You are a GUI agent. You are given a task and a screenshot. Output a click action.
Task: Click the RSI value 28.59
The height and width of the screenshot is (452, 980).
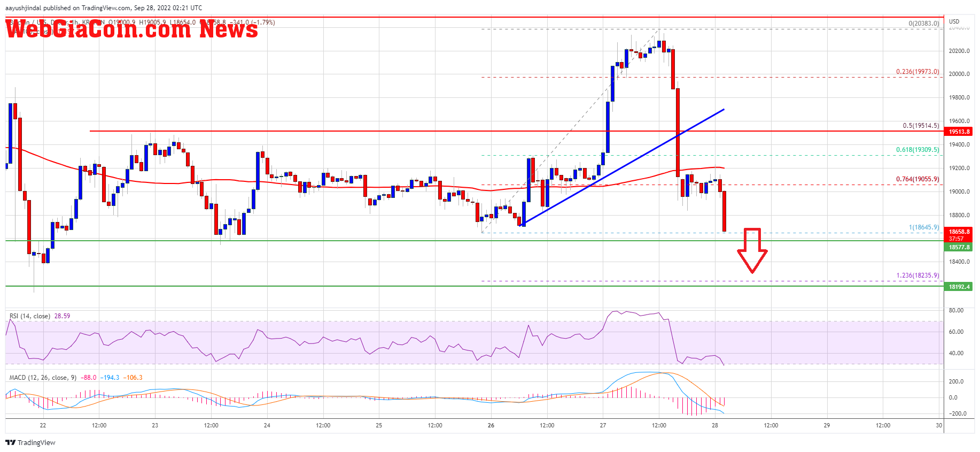(x=63, y=316)
